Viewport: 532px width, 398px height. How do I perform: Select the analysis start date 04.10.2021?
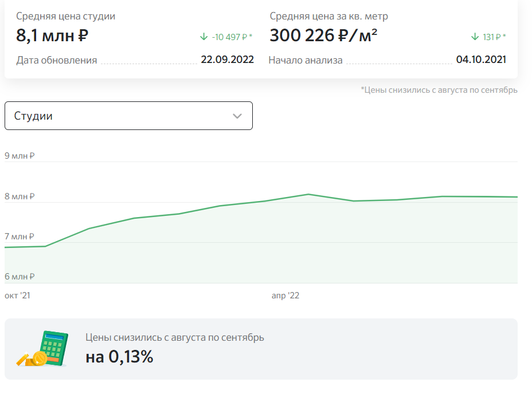pyautogui.click(x=480, y=60)
